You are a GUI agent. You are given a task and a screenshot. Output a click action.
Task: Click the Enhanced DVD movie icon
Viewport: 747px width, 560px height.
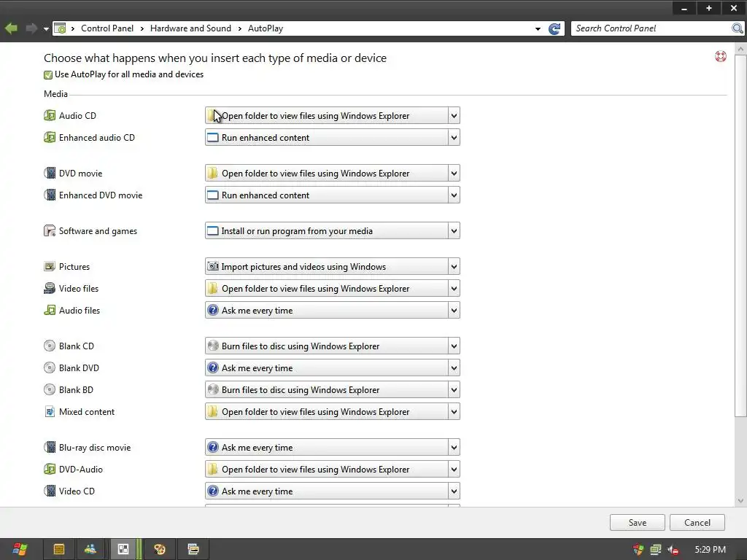tap(50, 195)
